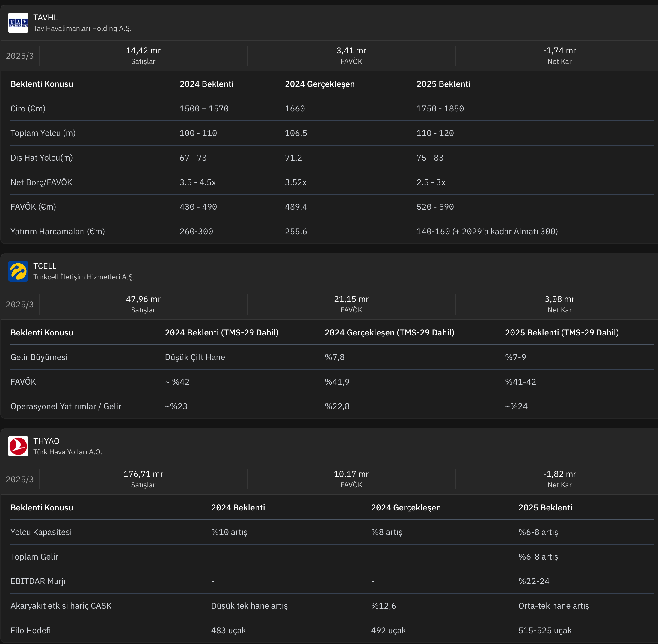The height and width of the screenshot is (644, 658).
Task: Click the Filo Hedefi row label
Action: tap(31, 631)
